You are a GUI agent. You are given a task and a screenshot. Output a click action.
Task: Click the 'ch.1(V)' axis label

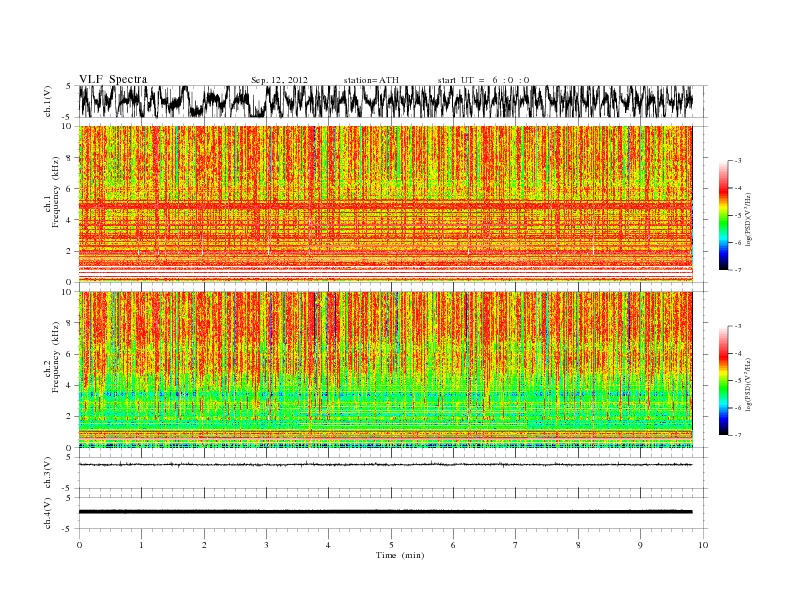(47, 101)
